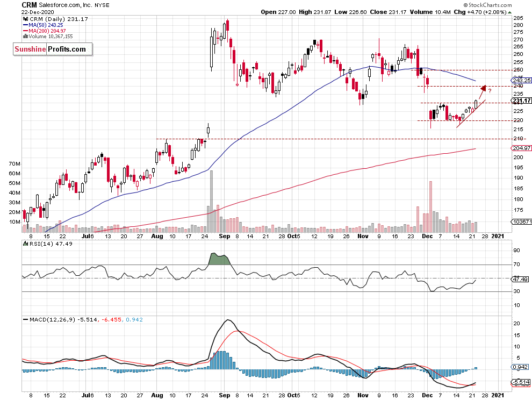The width and height of the screenshot is (532, 400).
Task: Click the High 231.87 value in header
Action: point(315,12)
